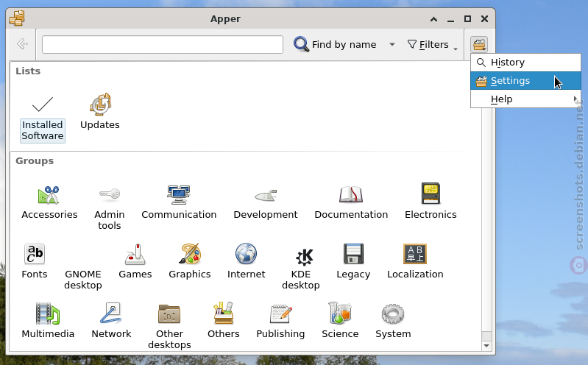The width and height of the screenshot is (588, 365).
Task: Open the Filters dropdown
Action: 433,45
